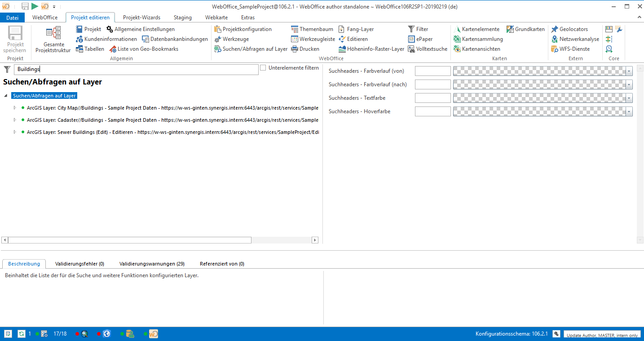Click the filter funnel icon beside the search field
Screen dimensions: 644x341
(7, 69)
